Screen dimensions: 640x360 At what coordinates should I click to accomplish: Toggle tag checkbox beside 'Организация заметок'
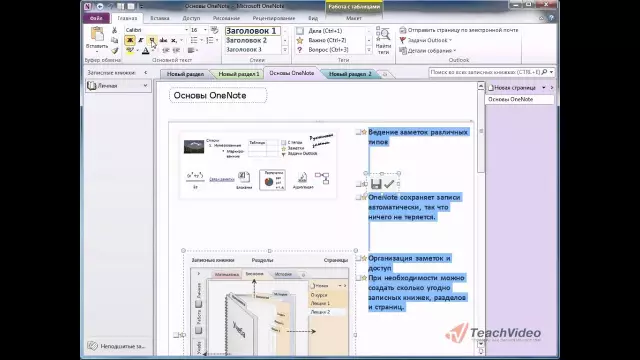(358, 258)
